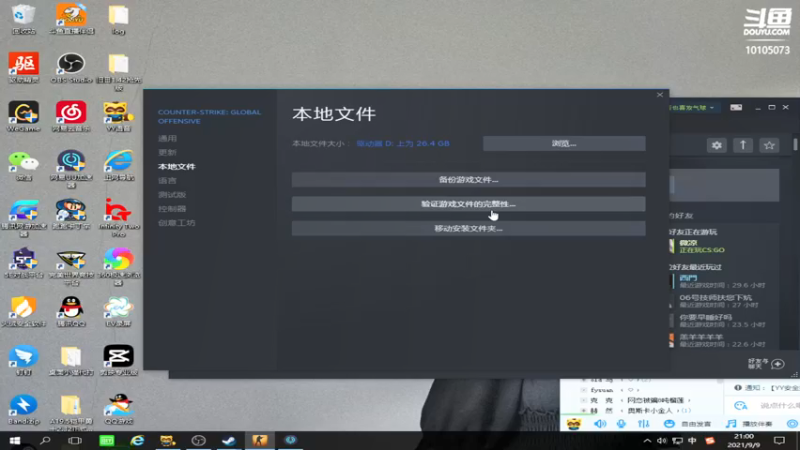Show hidden system tray icons
The image size is (800, 450).
647,441
